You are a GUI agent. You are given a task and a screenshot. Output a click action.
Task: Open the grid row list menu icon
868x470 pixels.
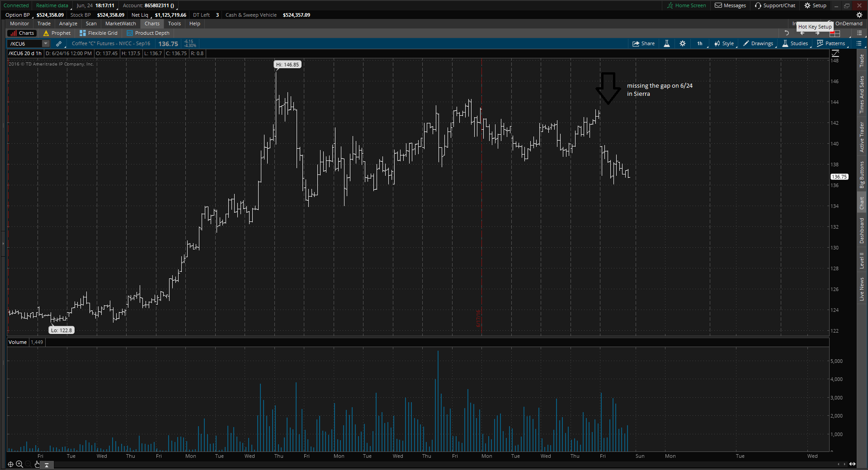coord(859,33)
